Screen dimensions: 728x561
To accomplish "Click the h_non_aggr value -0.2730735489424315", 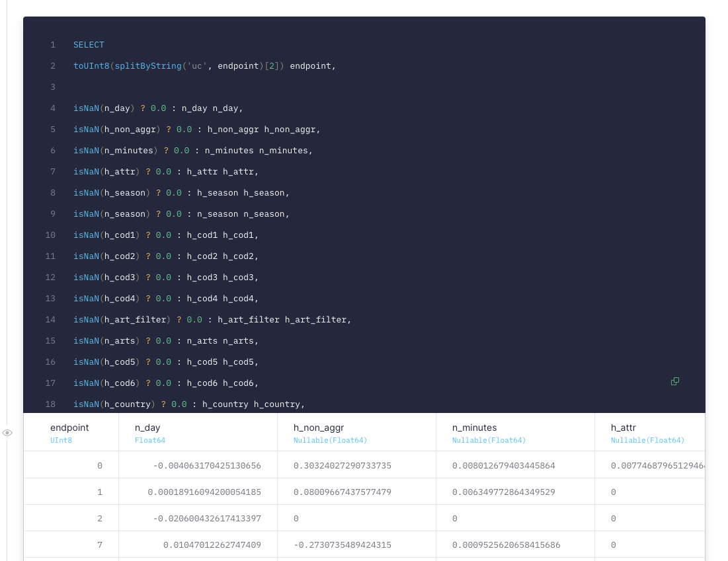I will pyautogui.click(x=343, y=544).
